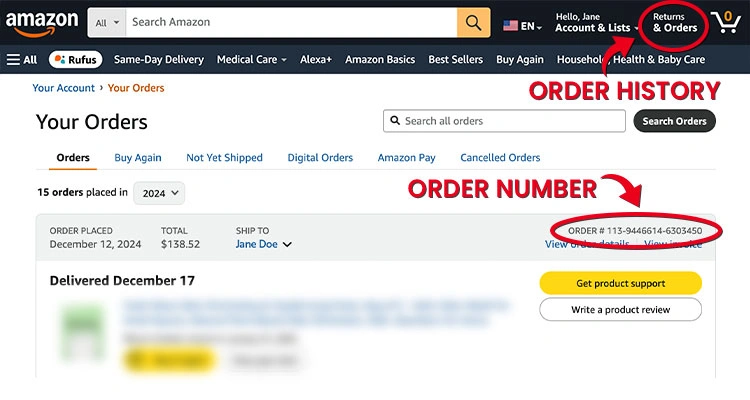Image resolution: width=750 pixels, height=400 pixels.
Task: Expand the All search category dropdown
Action: pos(107,22)
